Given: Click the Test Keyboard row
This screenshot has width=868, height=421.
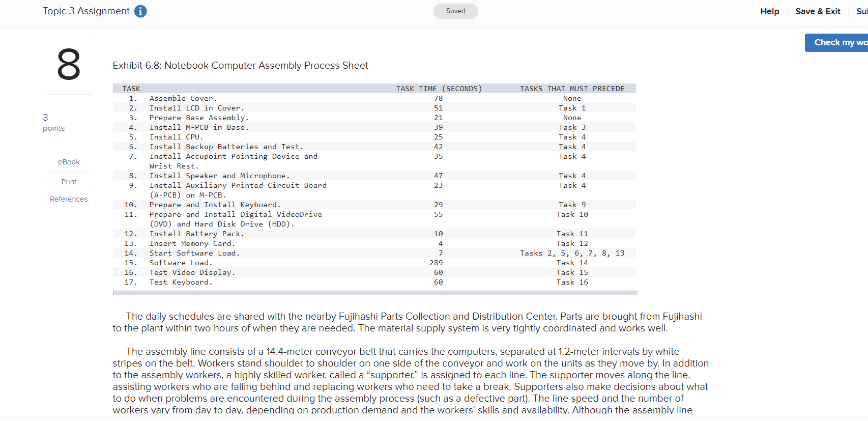Looking at the screenshot, I should [x=374, y=282].
